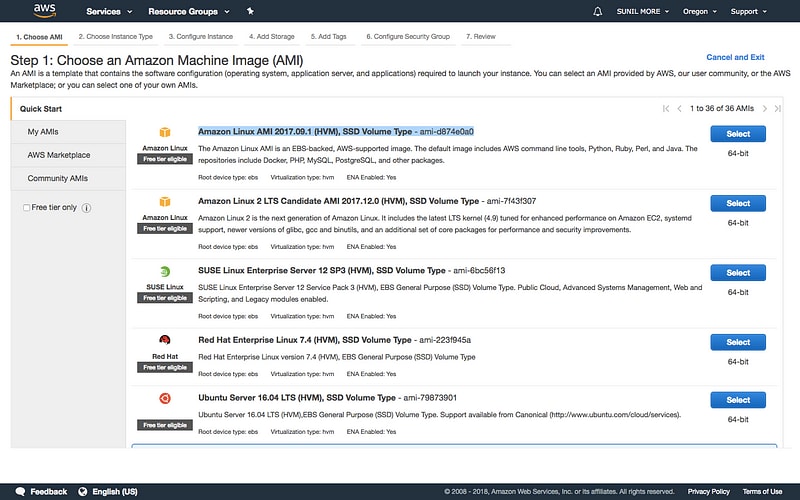Switch to 4. Add Storage step
Screen dimensions: 800x500
click(272, 37)
